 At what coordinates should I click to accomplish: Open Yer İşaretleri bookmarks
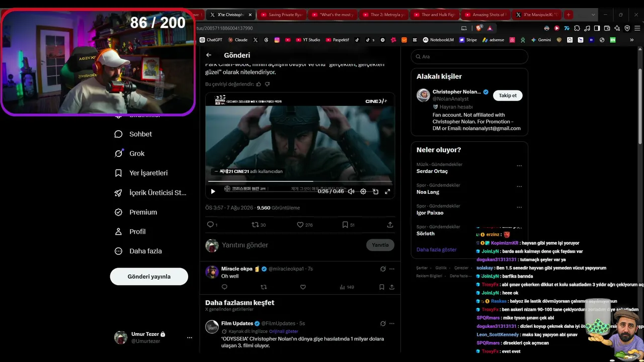click(x=141, y=173)
